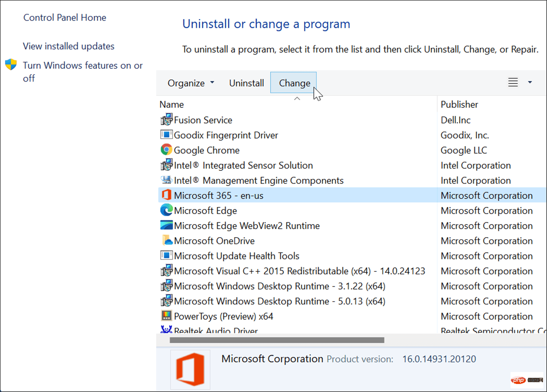547x392 pixels.
Task: Click the Google Chrome logo icon
Action: point(166,150)
